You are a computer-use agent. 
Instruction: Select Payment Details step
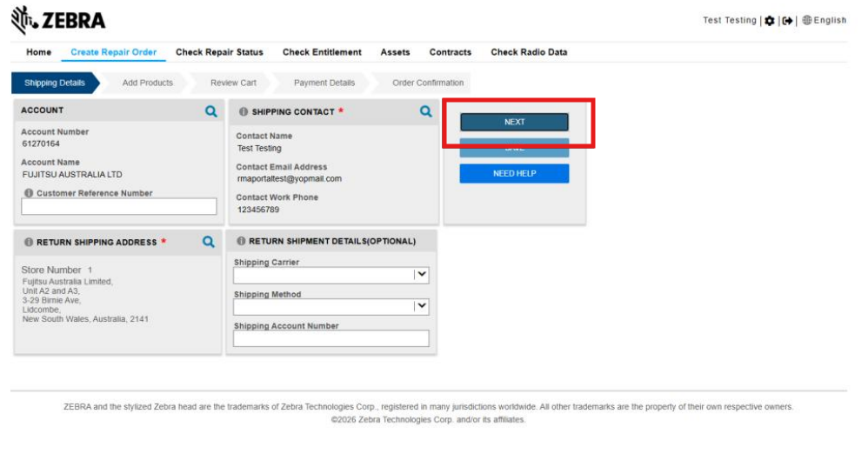point(324,83)
